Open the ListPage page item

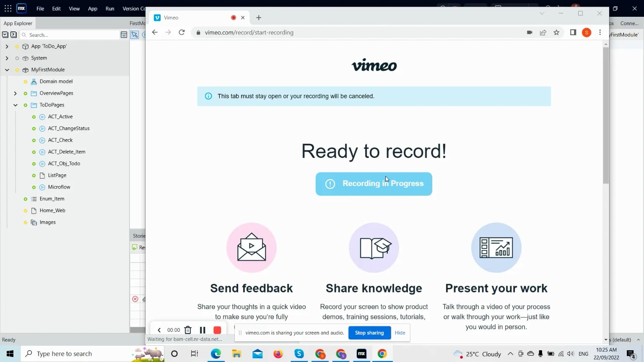coord(57,175)
